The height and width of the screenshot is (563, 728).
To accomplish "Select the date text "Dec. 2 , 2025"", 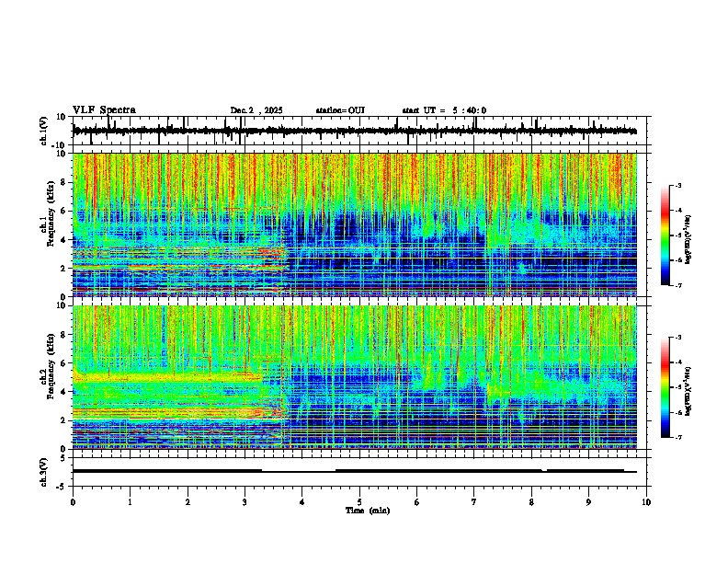I will pos(256,110).
